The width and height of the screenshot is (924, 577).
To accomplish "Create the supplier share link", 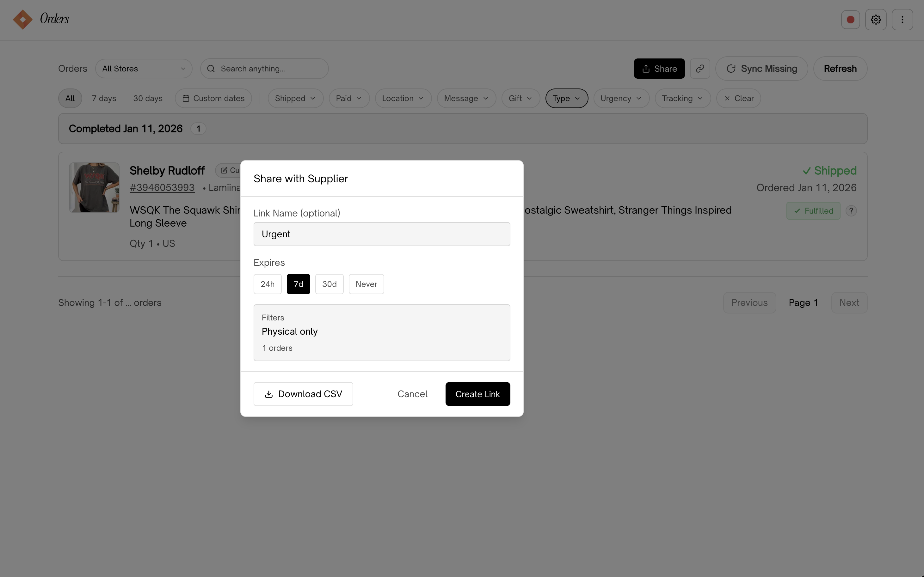I will 477,394.
